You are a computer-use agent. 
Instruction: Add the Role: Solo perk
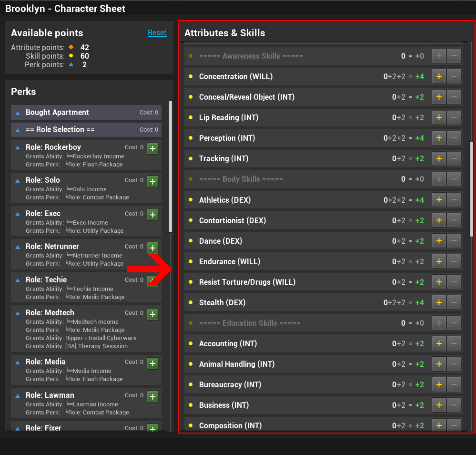(152, 181)
